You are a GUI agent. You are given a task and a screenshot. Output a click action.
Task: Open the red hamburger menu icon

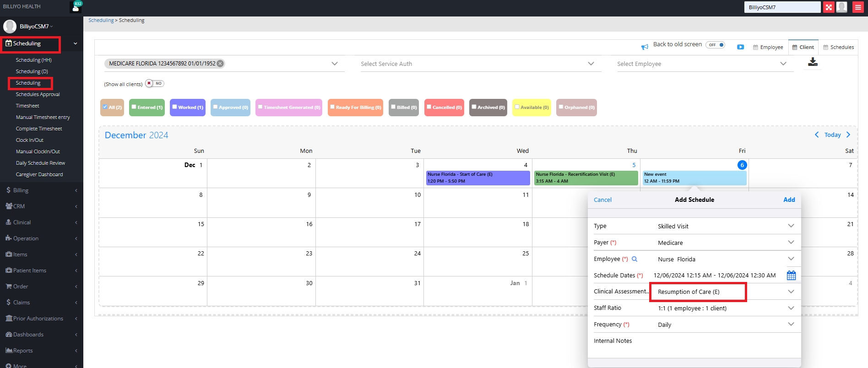(858, 7)
